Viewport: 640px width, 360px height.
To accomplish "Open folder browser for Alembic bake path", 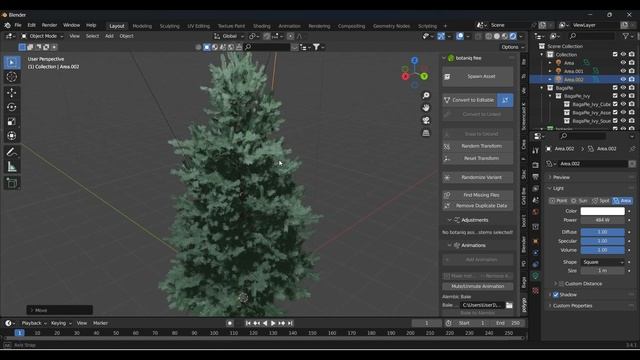I will [x=509, y=305].
